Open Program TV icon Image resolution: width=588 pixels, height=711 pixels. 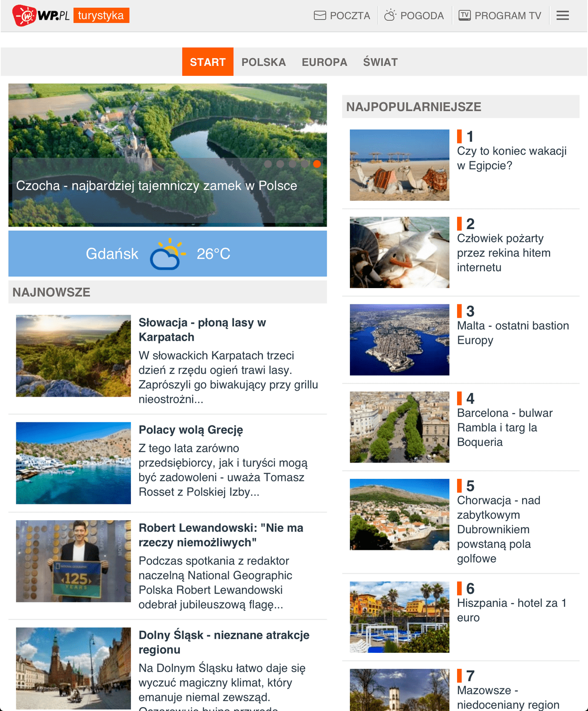tap(464, 16)
